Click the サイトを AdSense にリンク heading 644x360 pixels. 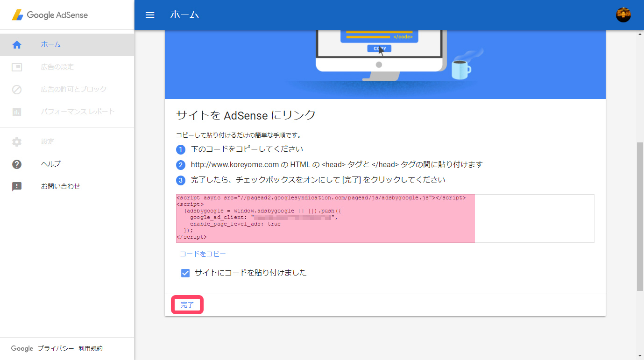pos(246,115)
